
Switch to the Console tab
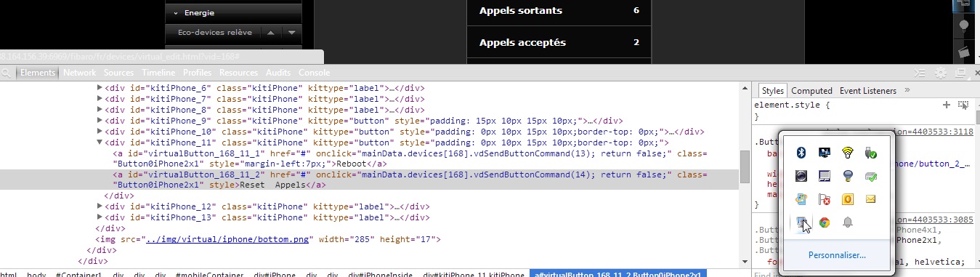[x=314, y=73]
